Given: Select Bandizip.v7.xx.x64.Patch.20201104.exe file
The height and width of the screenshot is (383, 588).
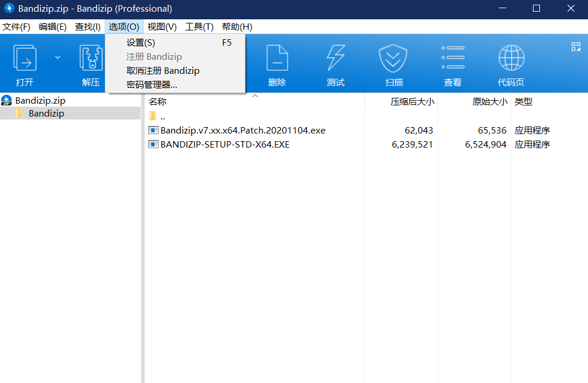Looking at the screenshot, I should pos(242,131).
